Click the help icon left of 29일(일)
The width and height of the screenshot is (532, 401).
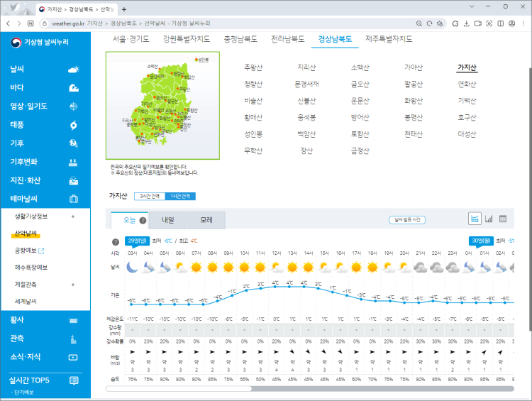coord(116,242)
